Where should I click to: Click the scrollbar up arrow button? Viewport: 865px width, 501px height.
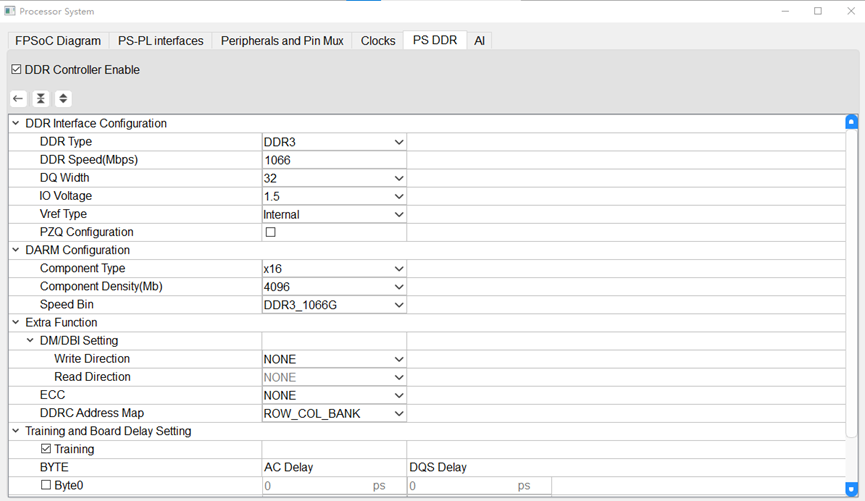(851, 122)
